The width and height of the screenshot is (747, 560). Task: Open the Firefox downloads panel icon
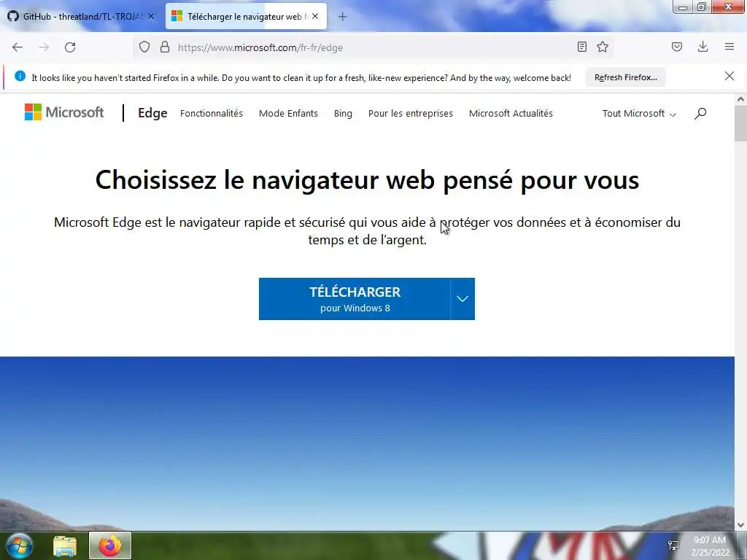[703, 47]
